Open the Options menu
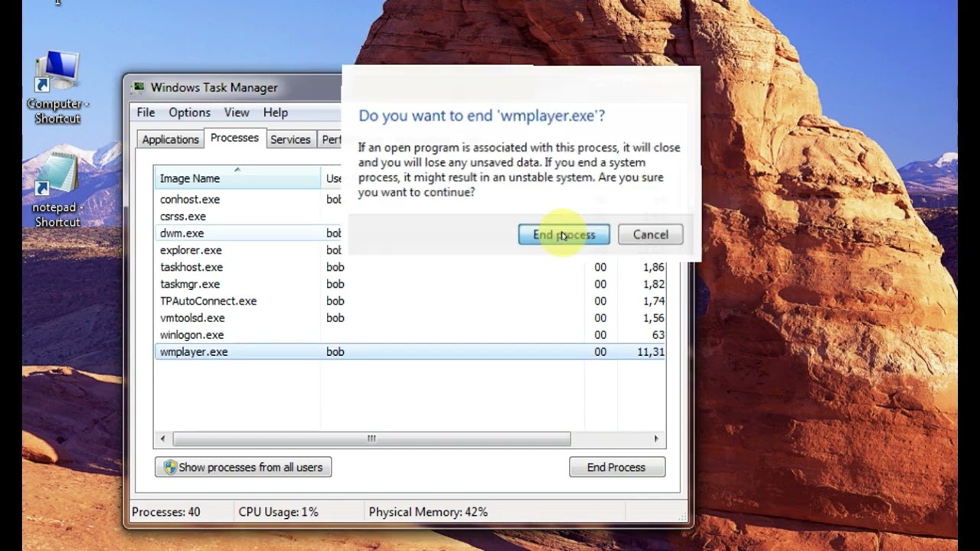Screen dimensions: 980x551 click(189, 112)
